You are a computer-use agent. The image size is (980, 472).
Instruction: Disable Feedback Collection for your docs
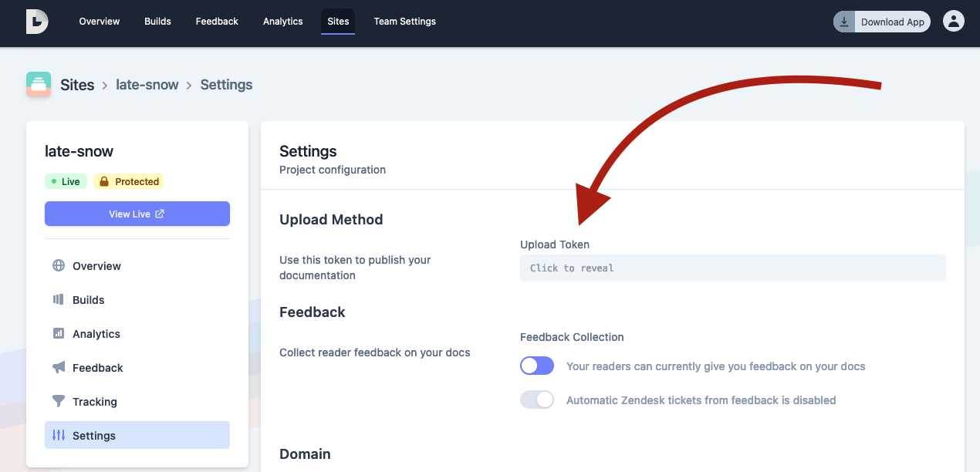tap(537, 366)
